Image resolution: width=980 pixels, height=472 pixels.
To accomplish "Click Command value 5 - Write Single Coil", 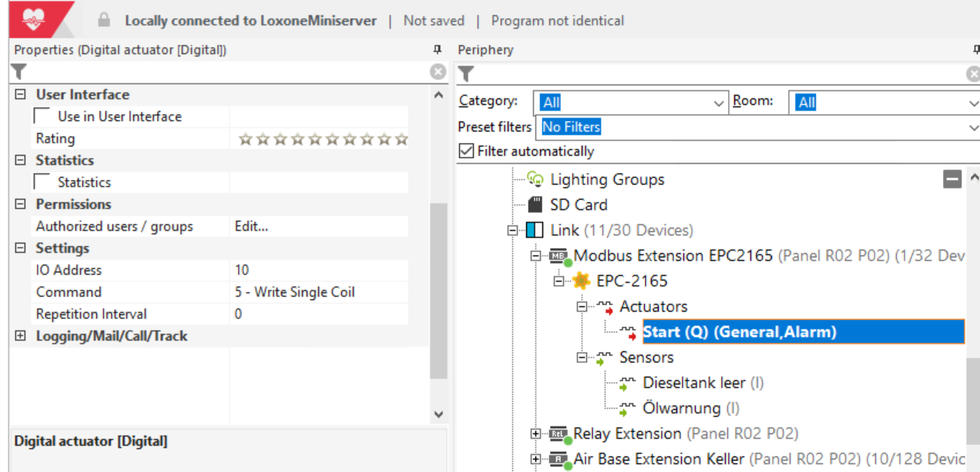I will click(294, 293).
